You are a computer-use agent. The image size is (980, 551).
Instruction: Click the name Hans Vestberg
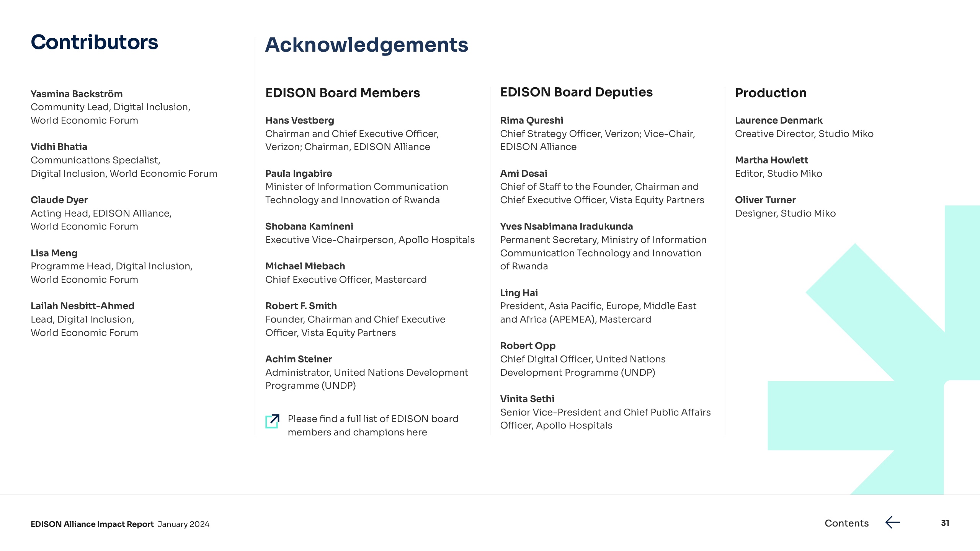tap(299, 121)
